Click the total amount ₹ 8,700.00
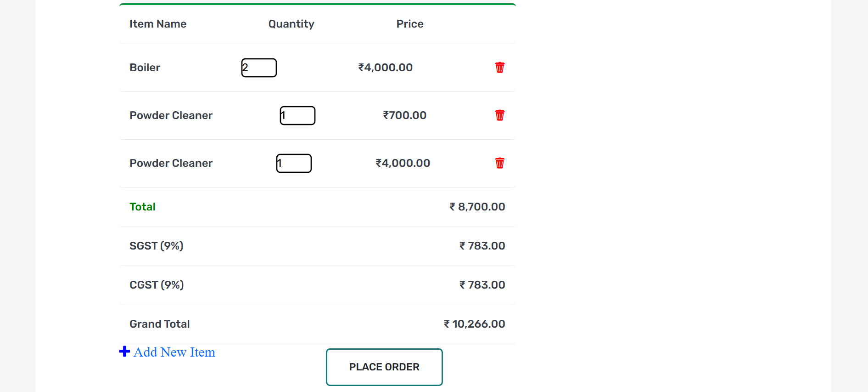 477,207
